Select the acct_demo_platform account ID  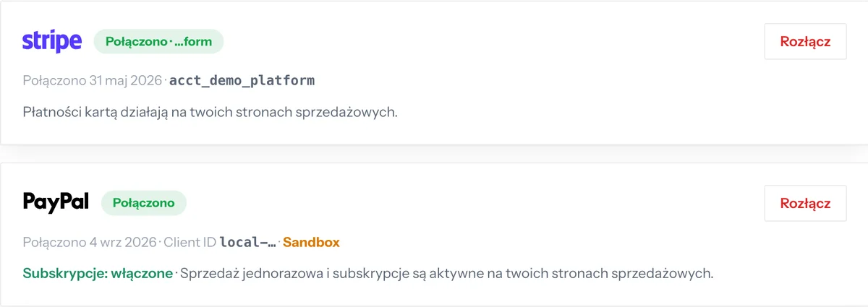coord(242,80)
